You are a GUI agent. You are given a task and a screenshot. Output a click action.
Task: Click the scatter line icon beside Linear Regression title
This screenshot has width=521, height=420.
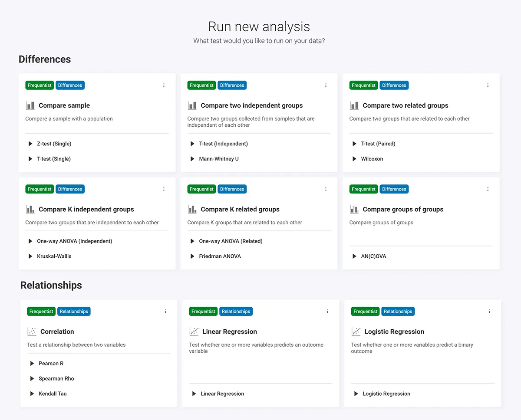coord(194,331)
